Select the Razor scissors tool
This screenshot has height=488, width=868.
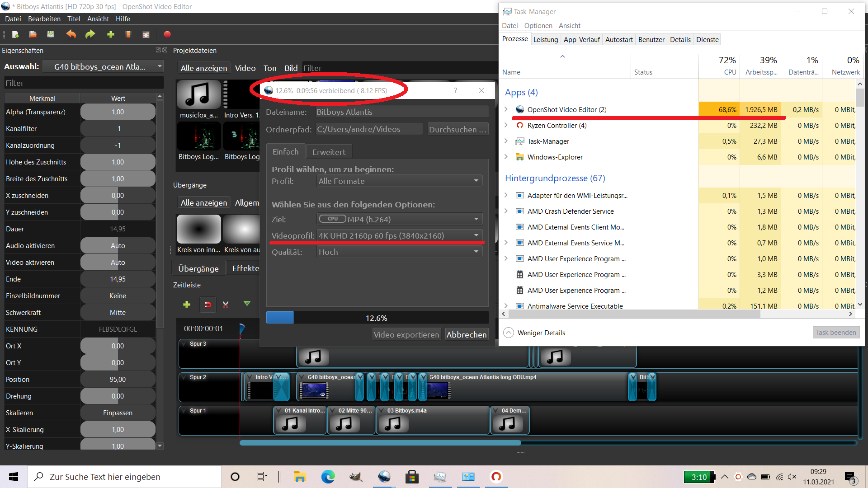(x=226, y=305)
